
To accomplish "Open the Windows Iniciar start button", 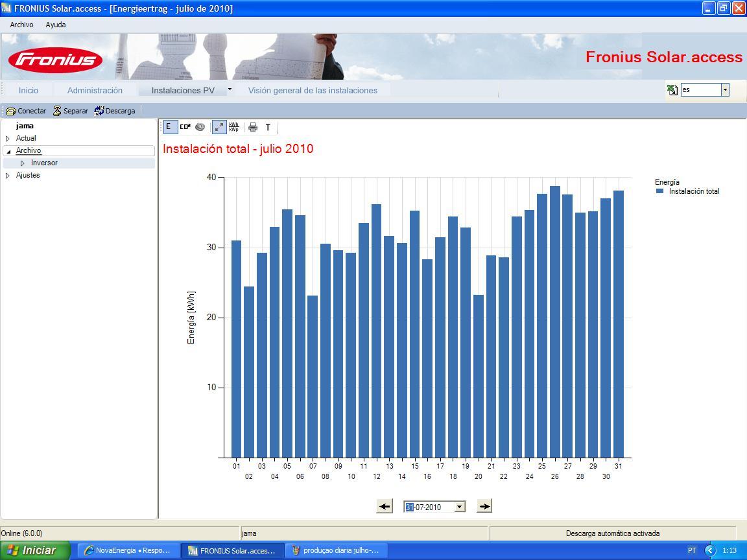I will click(35, 550).
